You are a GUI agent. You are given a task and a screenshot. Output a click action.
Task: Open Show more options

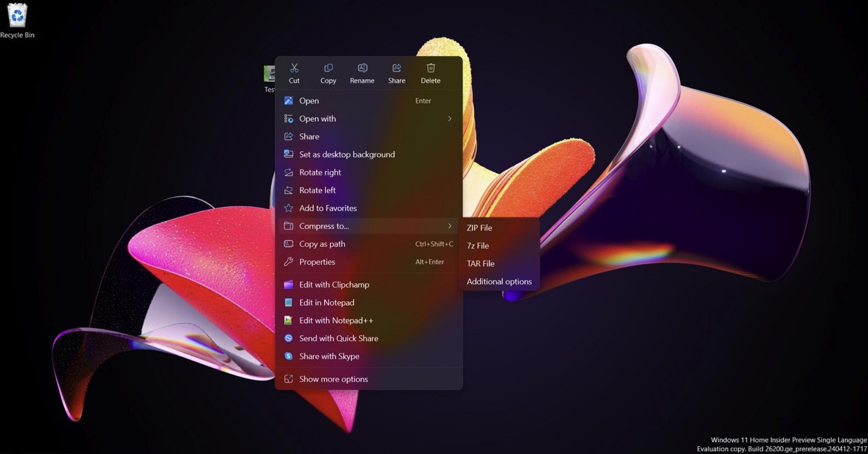click(x=333, y=379)
